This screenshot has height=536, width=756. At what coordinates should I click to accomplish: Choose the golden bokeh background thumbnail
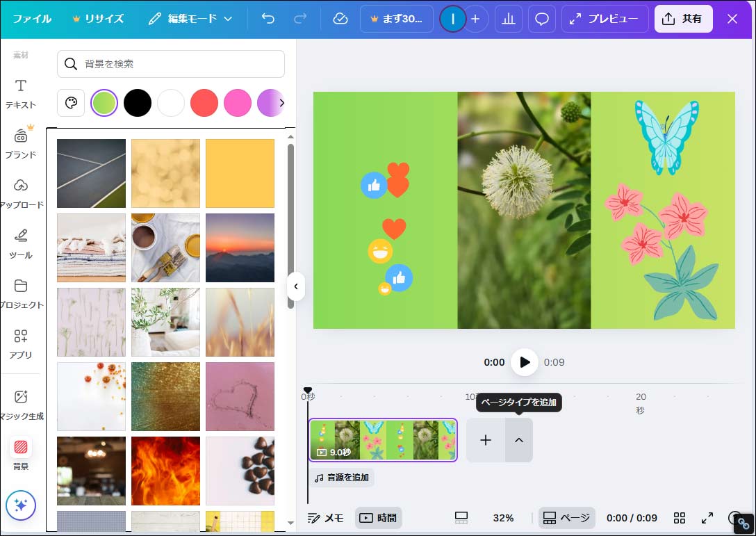click(x=165, y=173)
